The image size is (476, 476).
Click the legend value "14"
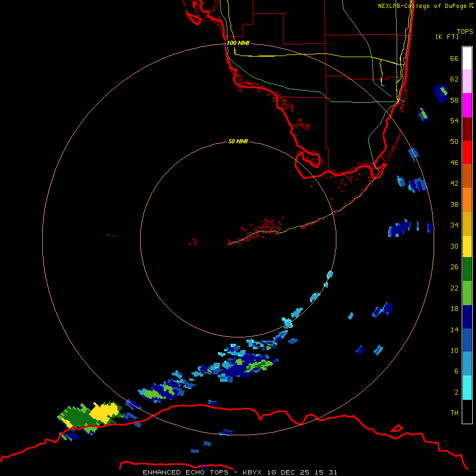click(454, 329)
